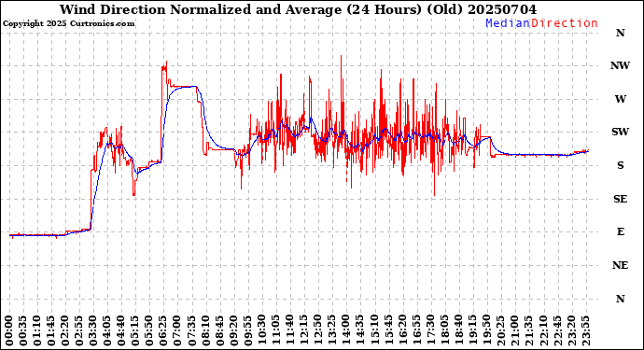The image size is (644, 350).
Task: Click the E axis label
Action: (620, 231)
